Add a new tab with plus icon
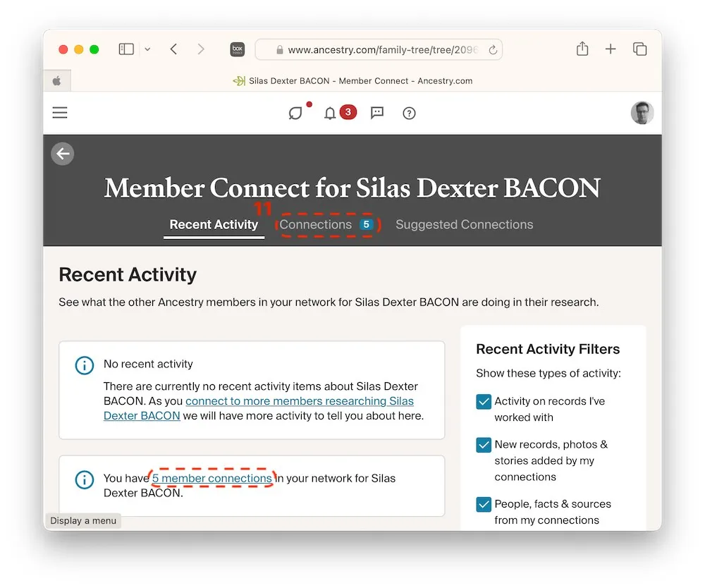Screen dimensions: 705x588 coord(610,49)
